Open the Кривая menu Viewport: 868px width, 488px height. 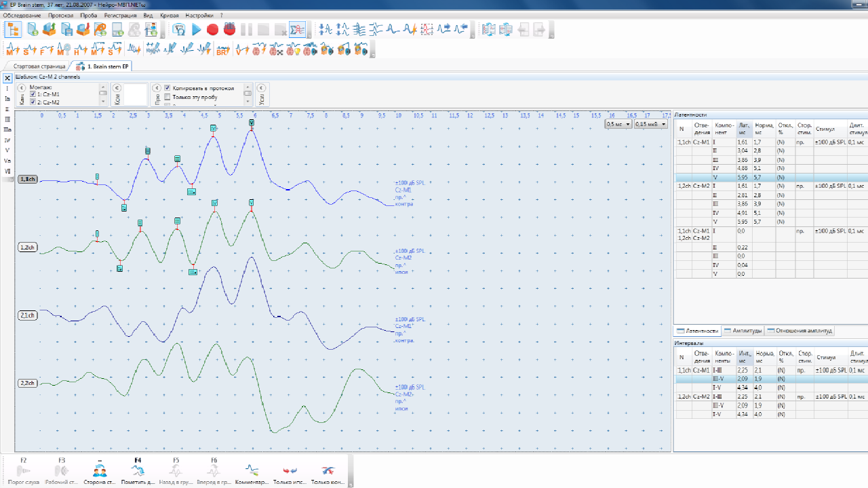coord(170,15)
